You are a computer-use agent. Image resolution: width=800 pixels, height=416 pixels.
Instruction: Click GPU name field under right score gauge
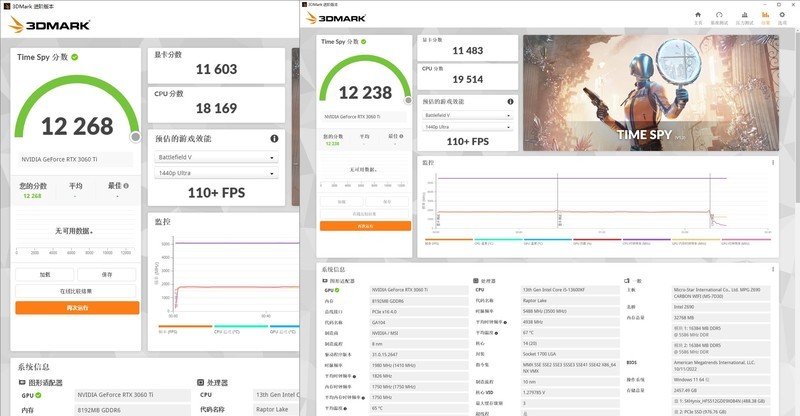[364, 117]
